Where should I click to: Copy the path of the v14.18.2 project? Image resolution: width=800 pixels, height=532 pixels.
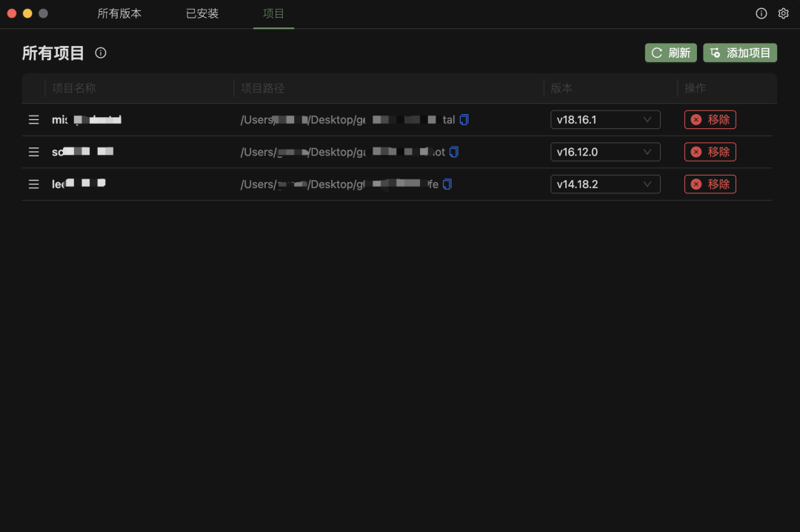pyautogui.click(x=447, y=184)
